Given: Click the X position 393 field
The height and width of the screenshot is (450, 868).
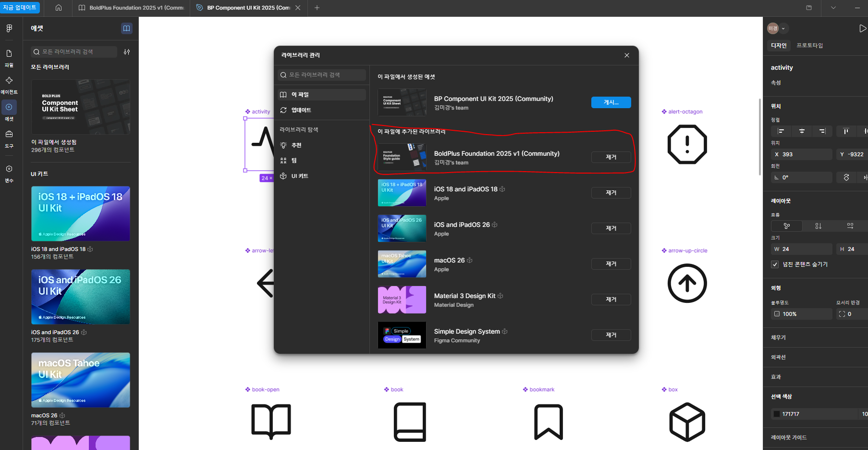Looking at the screenshot, I should pyautogui.click(x=802, y=154).
